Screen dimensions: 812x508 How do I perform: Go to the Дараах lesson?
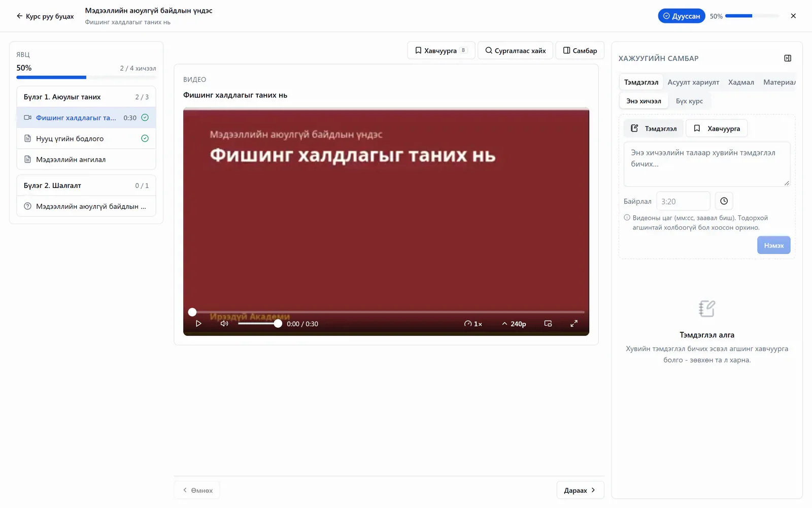tap(580, 490)
